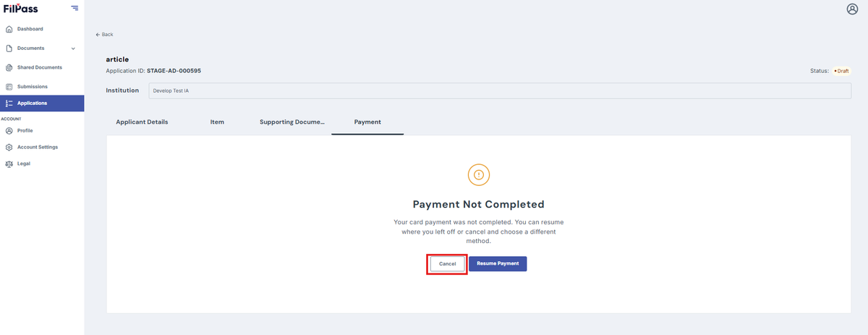Click the article application title
The height and width of the screenshot is (335, 868).
117,59
